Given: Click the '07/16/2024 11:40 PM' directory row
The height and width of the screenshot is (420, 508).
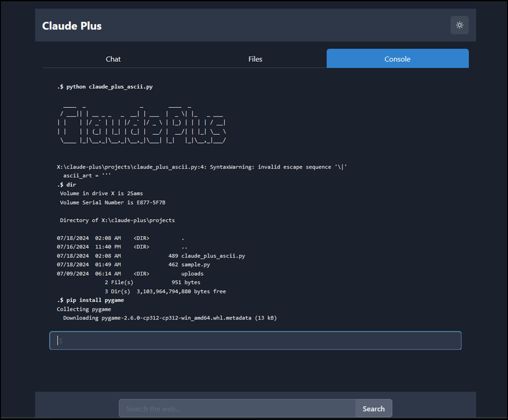Looking at the screenshot, I should [122, 247].
